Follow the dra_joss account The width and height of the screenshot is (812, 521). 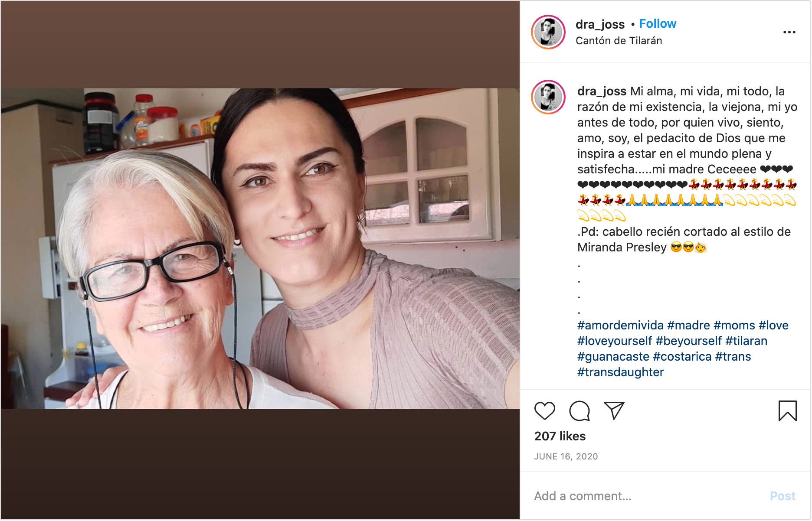[658, 24]
